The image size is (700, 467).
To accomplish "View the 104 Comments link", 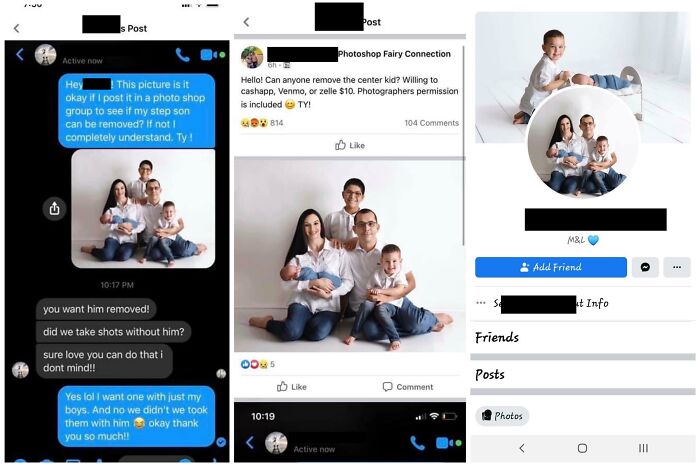I will tap(431, 123).
